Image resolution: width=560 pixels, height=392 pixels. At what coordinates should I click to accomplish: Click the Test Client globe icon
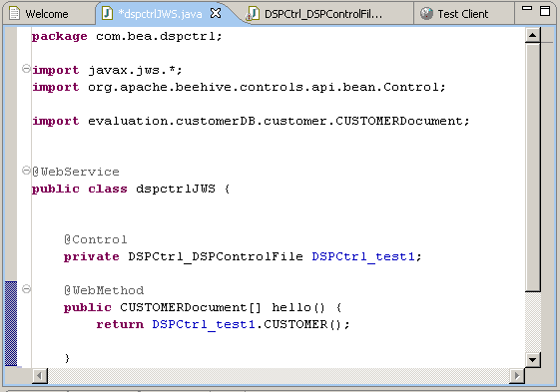click(426, 14)
